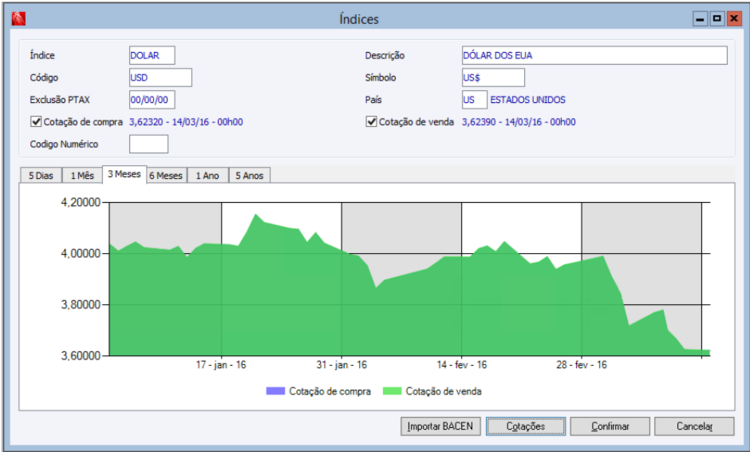Focus the Índice field containing DOLAR
The height and width of the screenshot is (452, 750).
[x=152, y=55]
